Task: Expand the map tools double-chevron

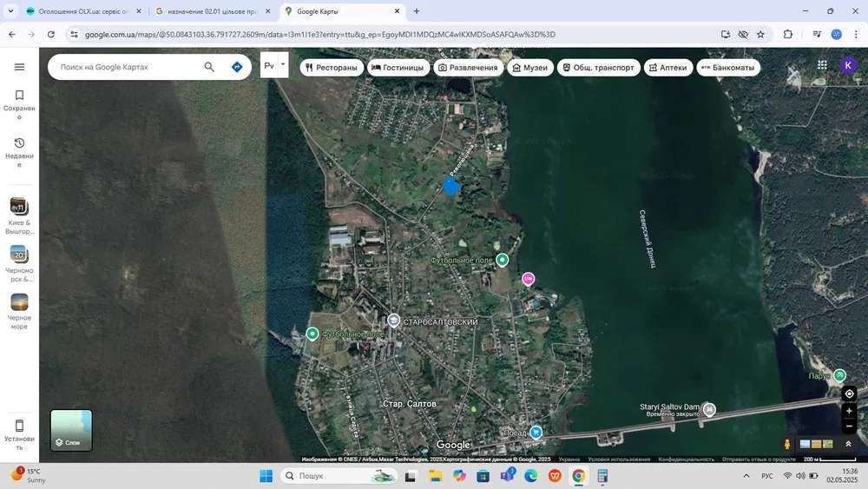Action: tap(848, 444)
